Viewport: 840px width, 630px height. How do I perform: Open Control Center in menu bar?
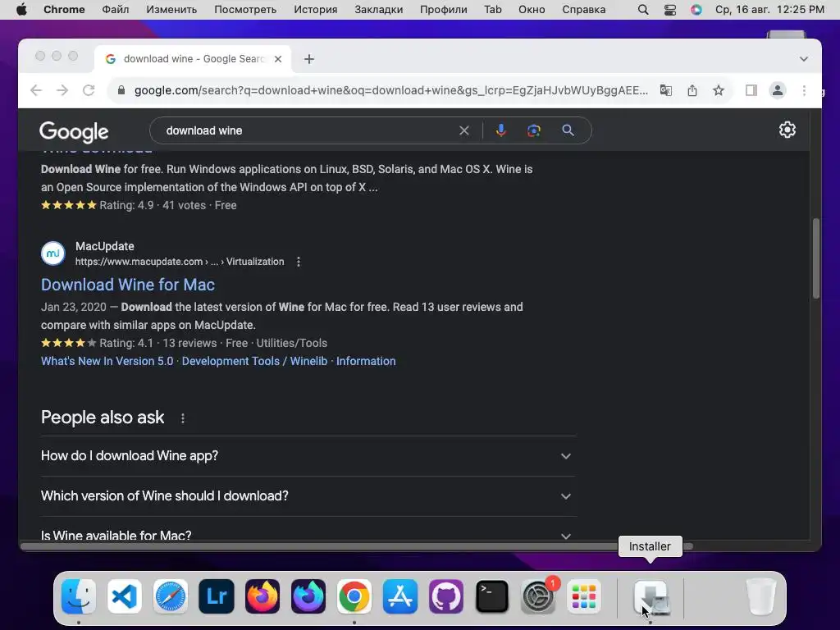(x=669, y=10)
